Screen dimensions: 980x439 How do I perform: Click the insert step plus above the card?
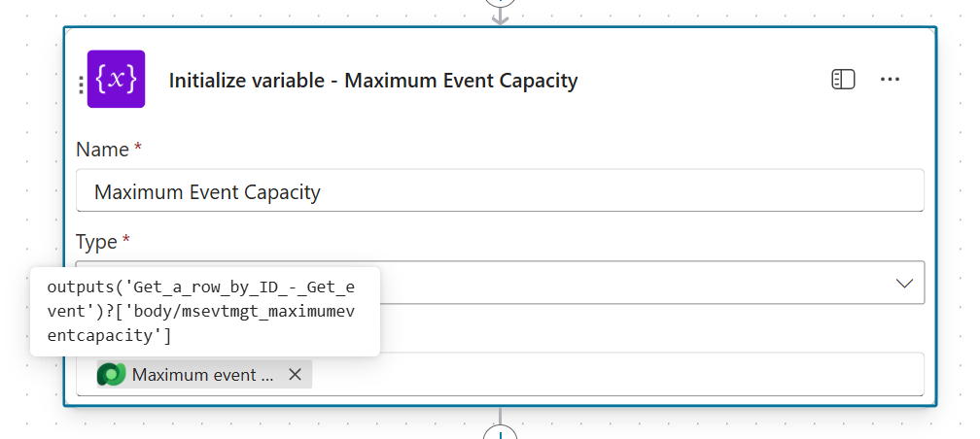(x=500, y=3)
